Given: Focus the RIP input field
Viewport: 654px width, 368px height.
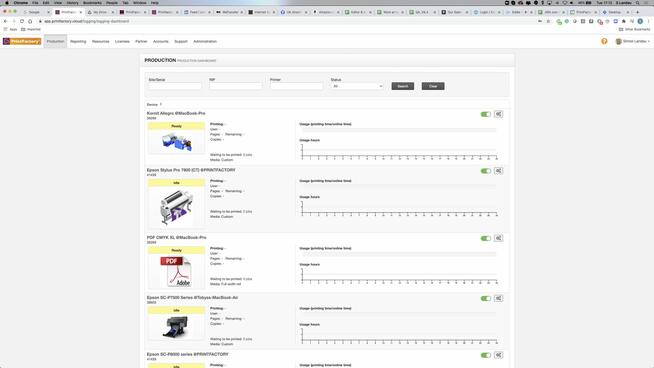Looking at the screenshot, I should click(x=236, y=86).
